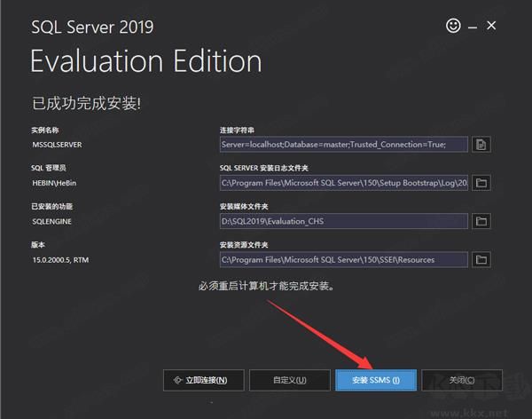
Task: Click the 自定义 (Customize) button
Action: coord(289,380)
